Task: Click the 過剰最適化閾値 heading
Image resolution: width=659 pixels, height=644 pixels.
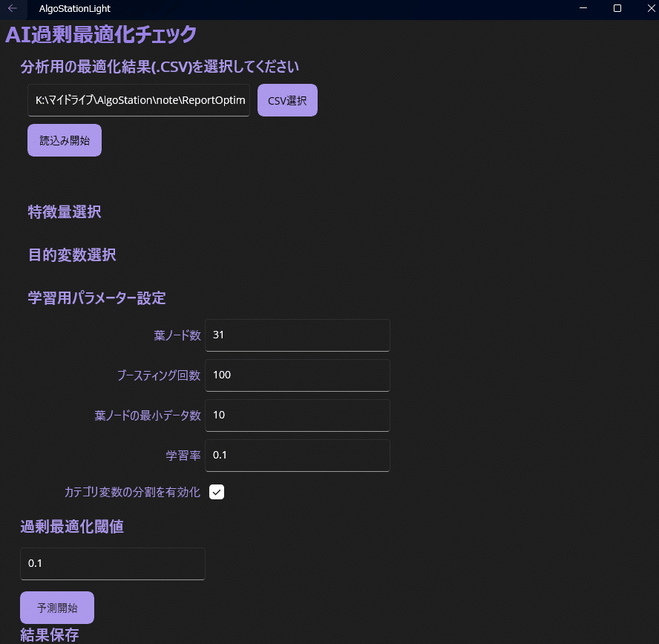Action: pyautogui.click(x=72, y=526)
